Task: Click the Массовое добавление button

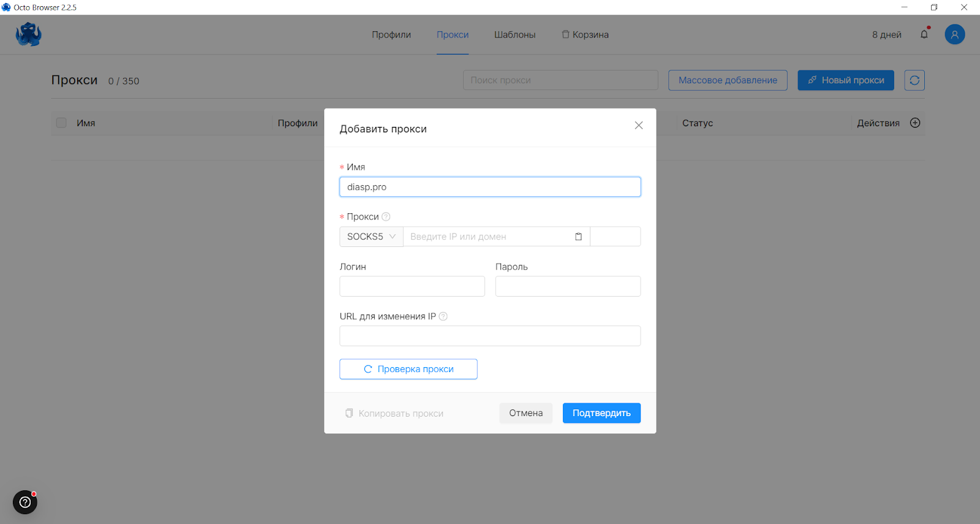Action: pos(728,80)
